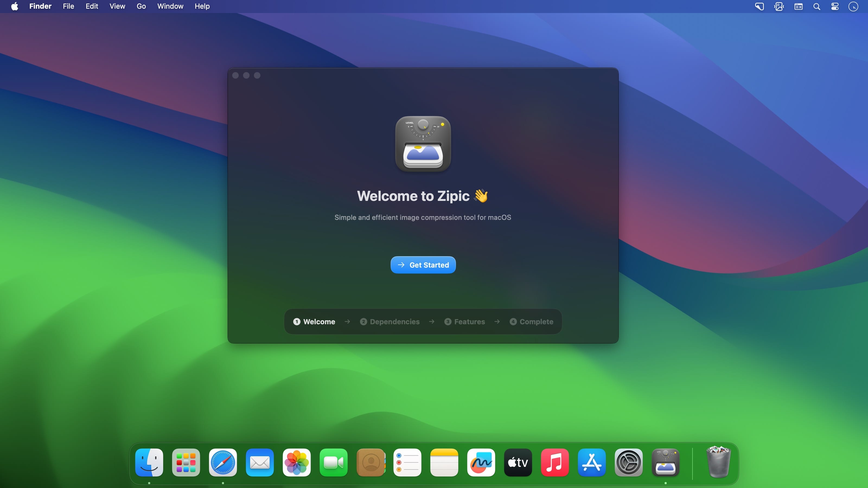The width and height of the screenshot is (868, 488).
Task: Open the Apple menu
Action: [x=14, y=7]
